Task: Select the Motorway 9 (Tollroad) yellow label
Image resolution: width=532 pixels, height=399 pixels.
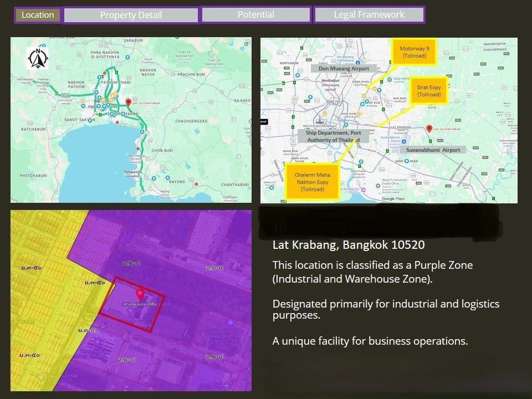Action: pos(415,53)
